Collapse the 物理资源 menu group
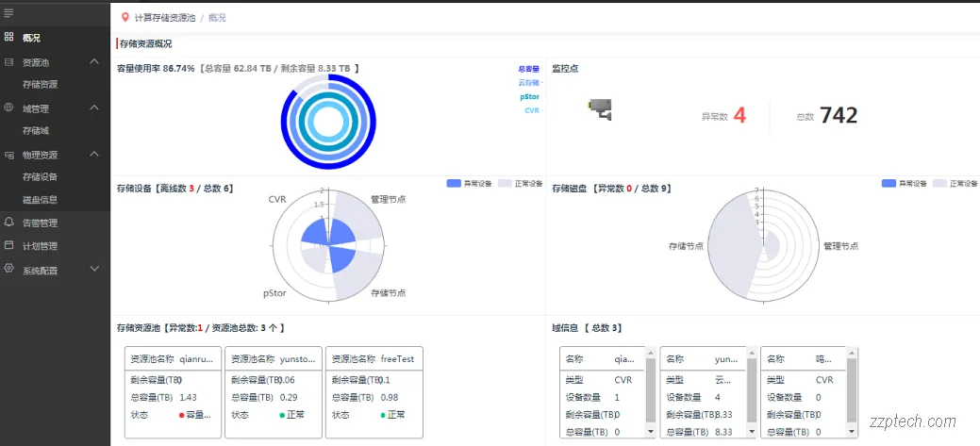This screenshot has height=446, width=980. (94, 154)
